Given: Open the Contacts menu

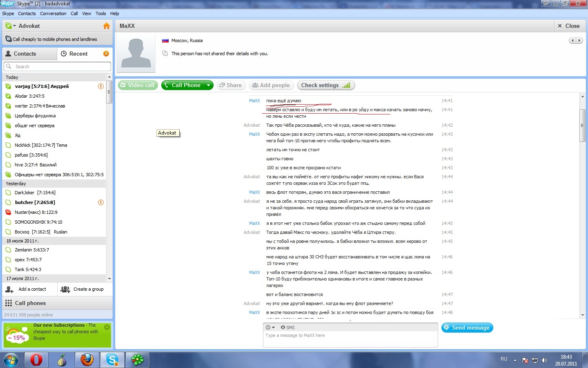Looking at the screenshot, I should click(27, 13).
